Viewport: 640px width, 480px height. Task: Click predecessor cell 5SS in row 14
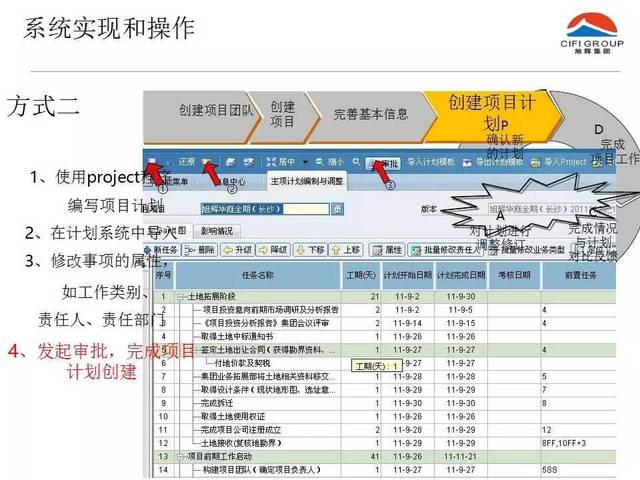[x=580, y=470]
